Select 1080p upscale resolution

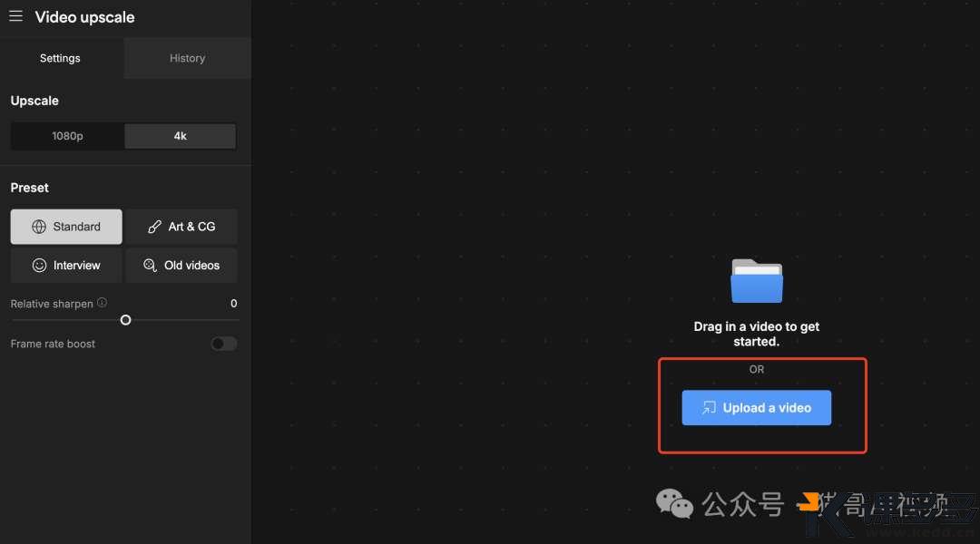click(x=67, y=136)
